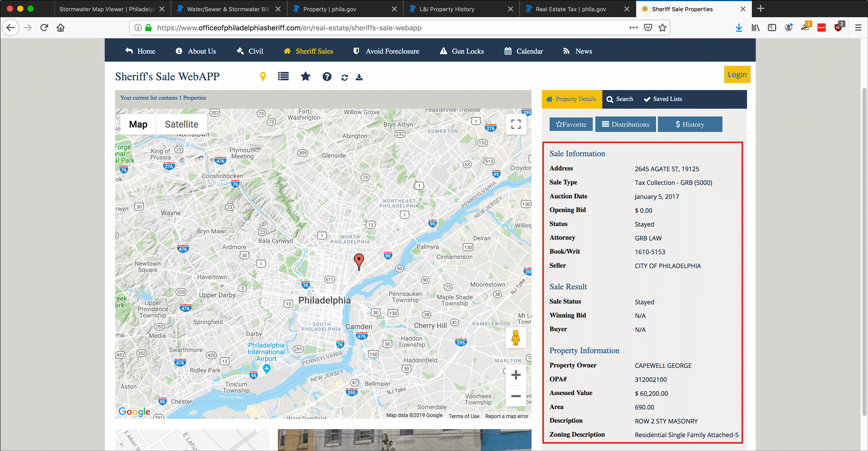The image size is (868, 451).
Task: Open Sheriff Sales menu item
Action: [x=308, y=51]
